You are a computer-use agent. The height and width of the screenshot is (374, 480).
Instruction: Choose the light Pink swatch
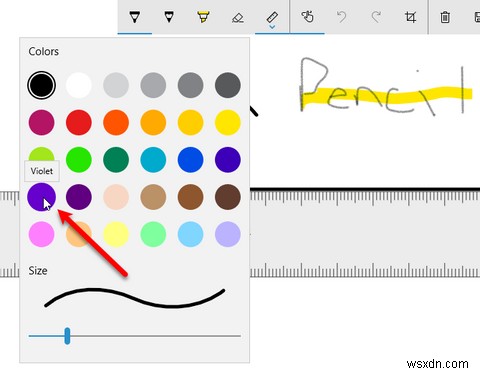(41, 234)
